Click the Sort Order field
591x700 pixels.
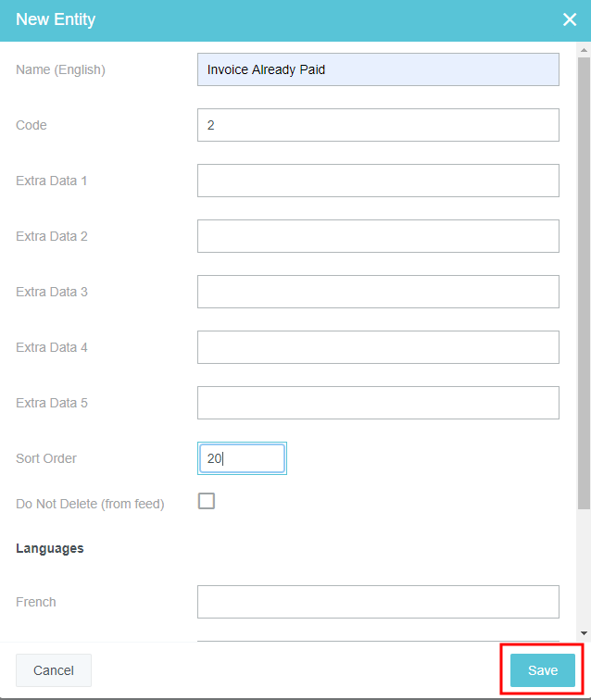coord(242,458)
